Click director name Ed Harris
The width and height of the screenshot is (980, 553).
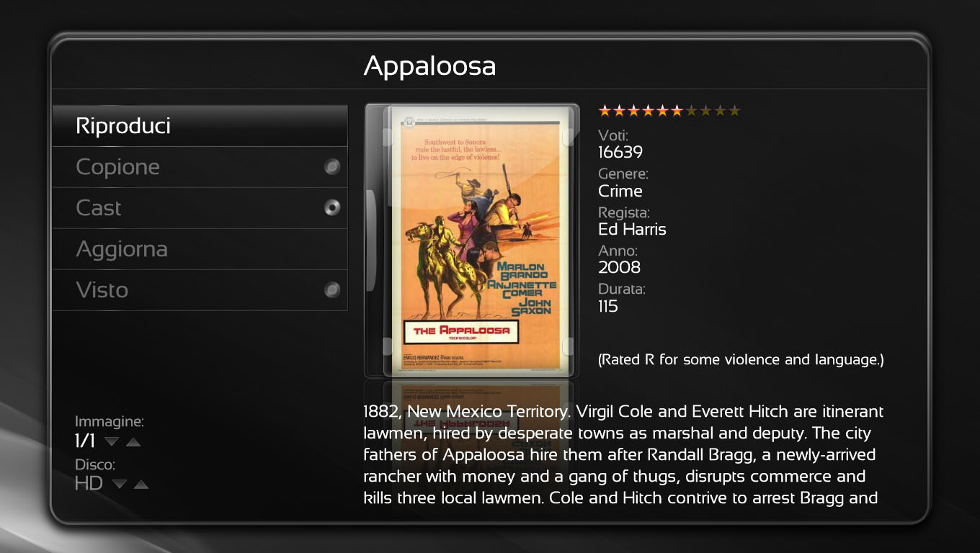point(632,230)
